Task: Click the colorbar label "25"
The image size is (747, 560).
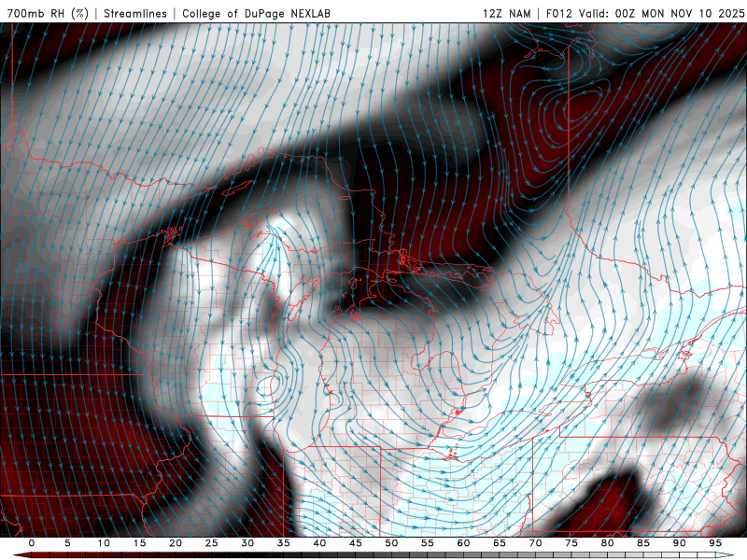Action: pyautogui.click(x=212, y=543)
